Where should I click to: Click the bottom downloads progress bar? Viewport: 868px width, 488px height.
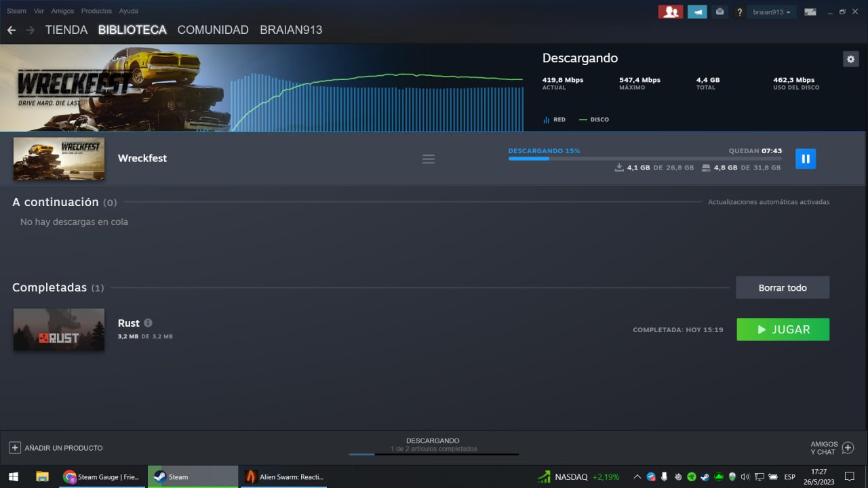click(434, 454)
